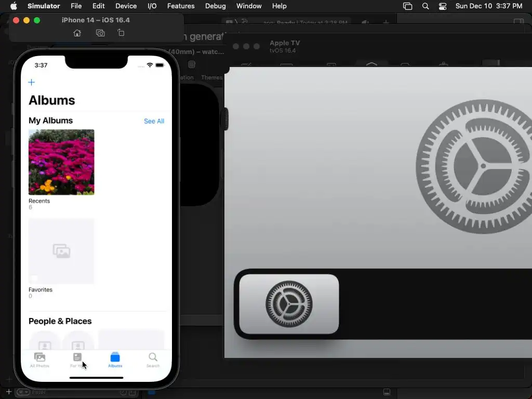
Task: Open the Edit menu
Action: pos(98,6)
